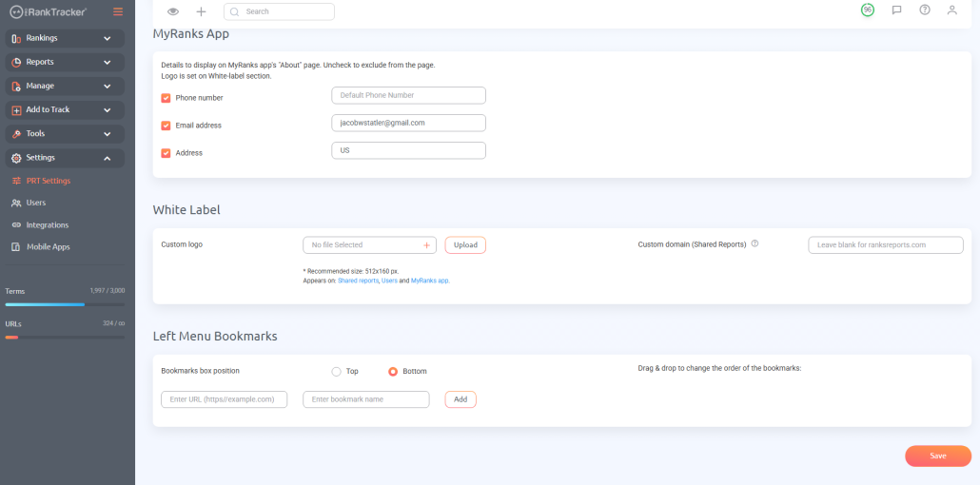This screenshot has height=485, width=980.
Task: Select the Bottom bookmarks position radio
Action: point(393,372)
